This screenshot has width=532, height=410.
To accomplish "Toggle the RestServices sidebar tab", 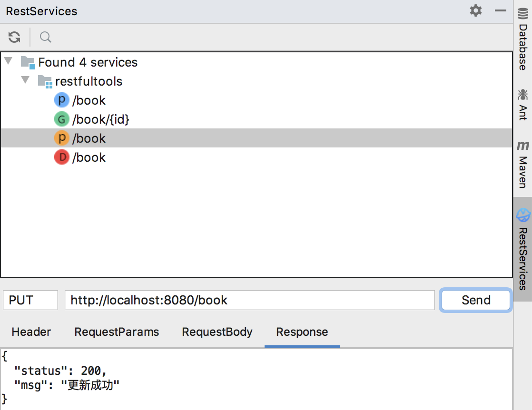I will click(x=523, y=249).
